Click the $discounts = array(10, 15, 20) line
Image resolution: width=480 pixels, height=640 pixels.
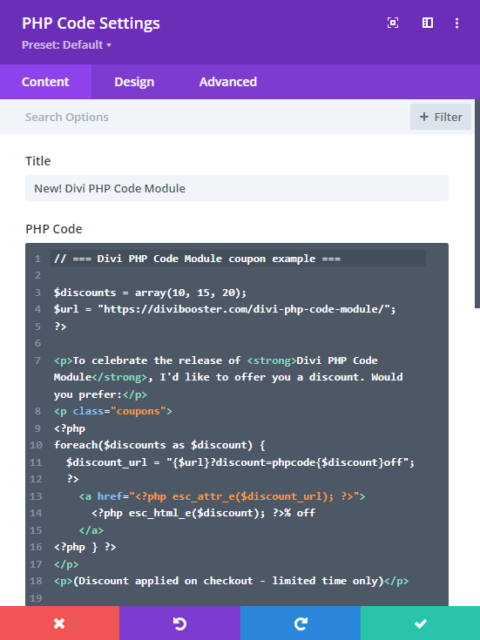tap(150, 293)
